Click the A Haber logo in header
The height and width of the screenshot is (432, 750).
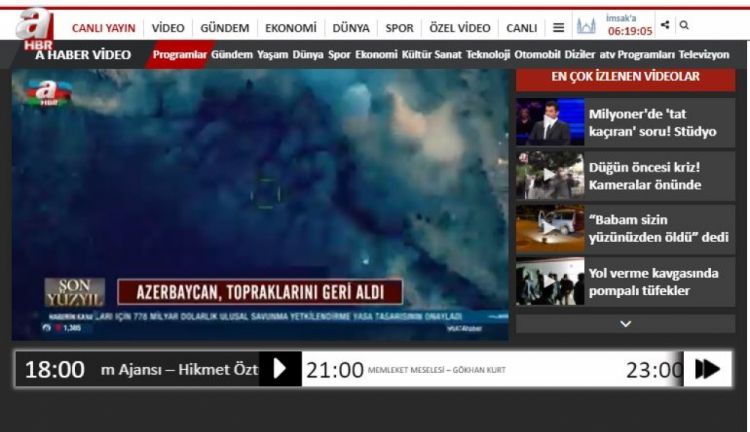pyautogui.click(x=36, y=27)
